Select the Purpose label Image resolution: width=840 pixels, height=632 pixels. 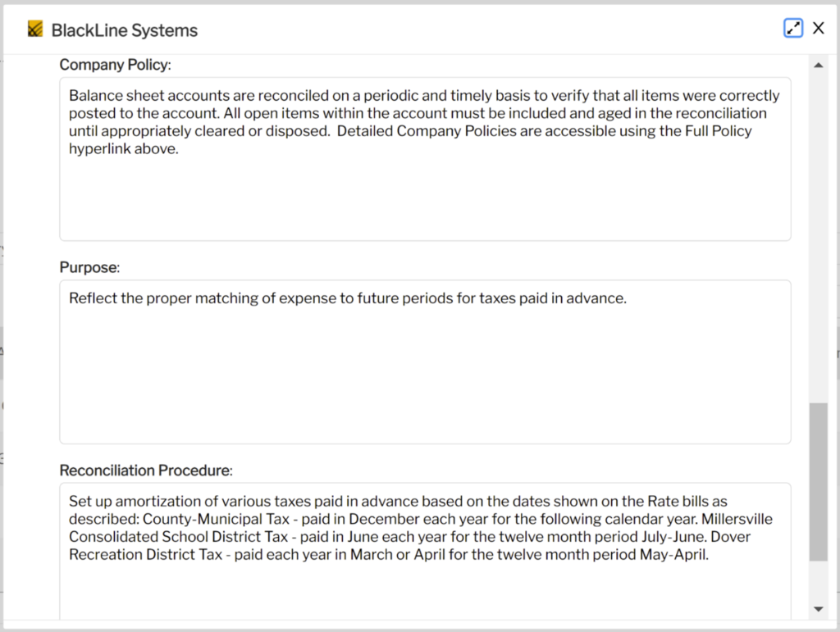[89, 267]
